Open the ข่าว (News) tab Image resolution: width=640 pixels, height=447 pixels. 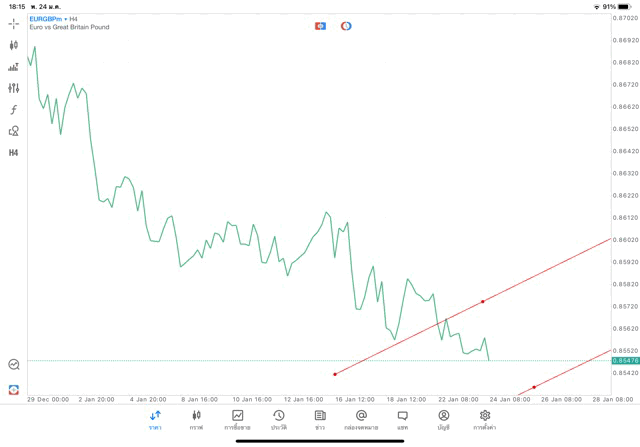pos(320,420)
